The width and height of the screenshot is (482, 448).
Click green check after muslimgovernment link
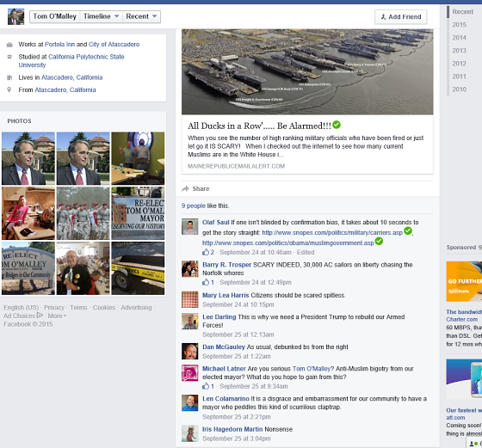tap(379, 242)
